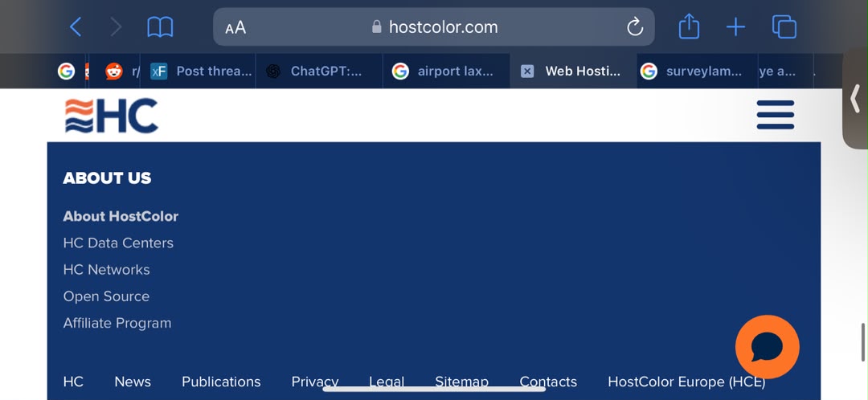Open the HC Data Centers link
The image size is (868, 400).
point(118,243)
